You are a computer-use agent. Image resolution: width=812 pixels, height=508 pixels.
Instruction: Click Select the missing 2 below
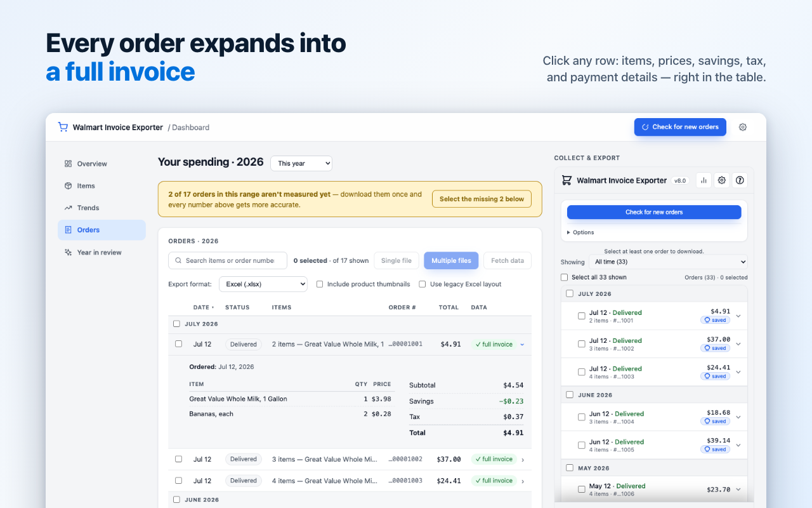click(x=481, y=199)
